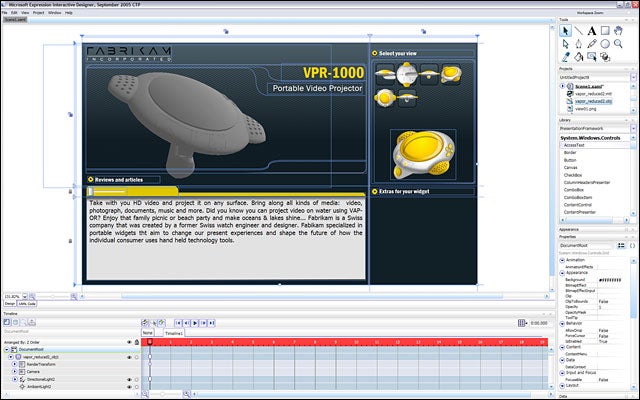Open the Edit menu
This screenshot has height=400, width=640.
click(14, 13)
